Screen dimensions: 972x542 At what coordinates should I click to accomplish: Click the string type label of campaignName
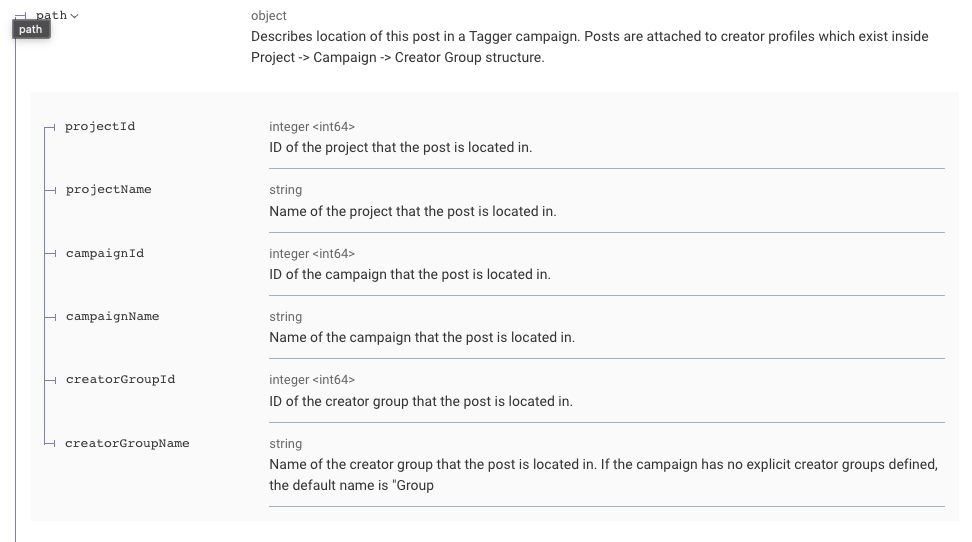[x=286, y=317]
